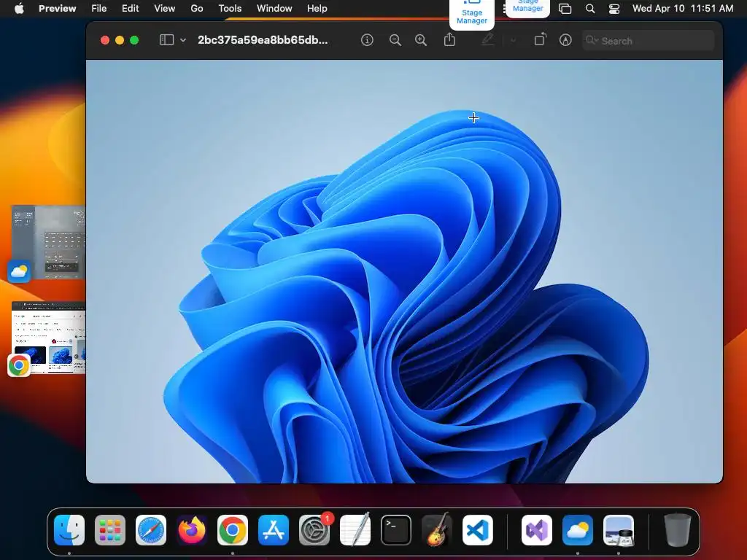Show the Markup toolbar icon
Image resolution: width=747 pixels, height=560 pixels.
coord(565,40)
